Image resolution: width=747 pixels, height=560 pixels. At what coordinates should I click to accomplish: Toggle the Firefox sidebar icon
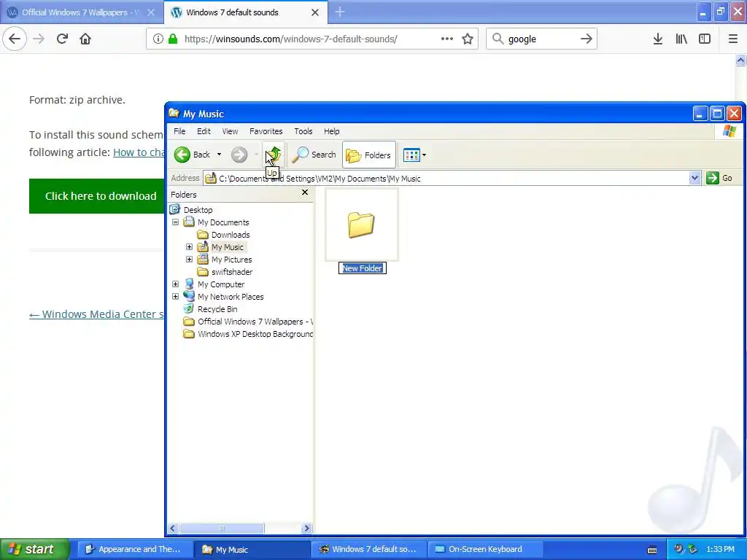[x=705, y=39]
